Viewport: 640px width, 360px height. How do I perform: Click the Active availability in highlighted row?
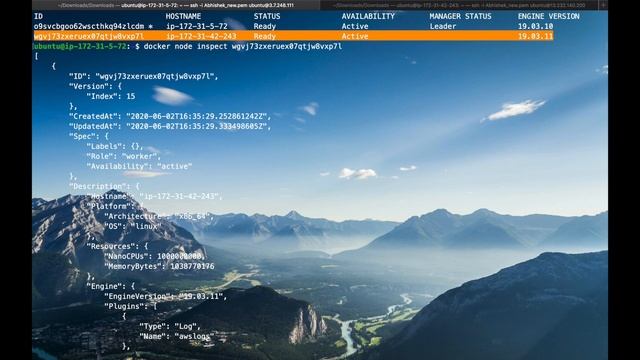coord(355,36)
